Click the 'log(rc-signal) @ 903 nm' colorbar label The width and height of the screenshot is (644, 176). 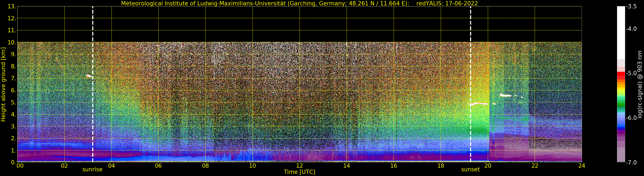click(x=640, y=85)
